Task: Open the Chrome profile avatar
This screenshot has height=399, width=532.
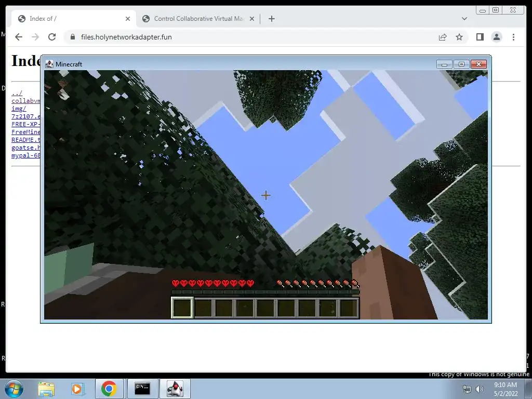Action: [x=497, y=37]
